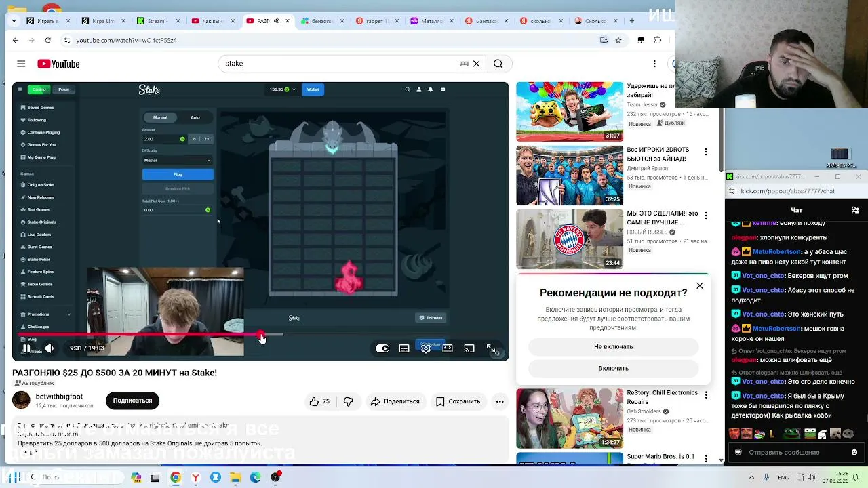Go back in the Chrome browser

pyautogui.click(x=16, y=40)
